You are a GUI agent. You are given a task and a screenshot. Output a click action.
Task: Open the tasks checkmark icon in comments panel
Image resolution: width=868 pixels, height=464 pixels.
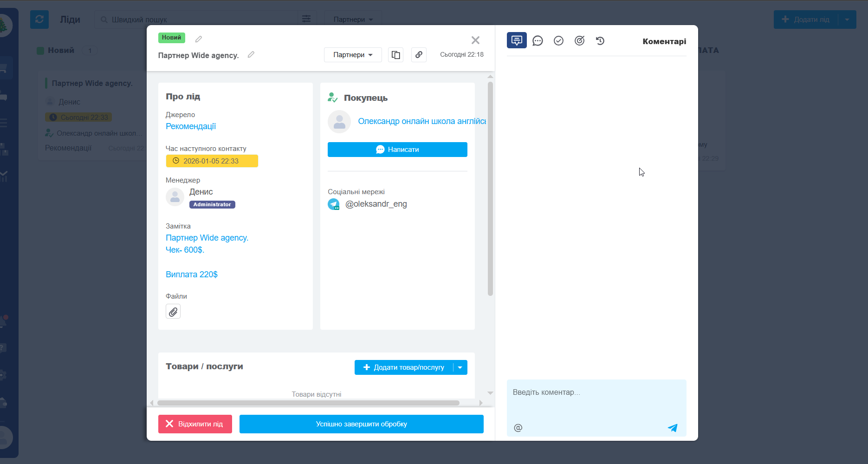[x=558, y=40]
